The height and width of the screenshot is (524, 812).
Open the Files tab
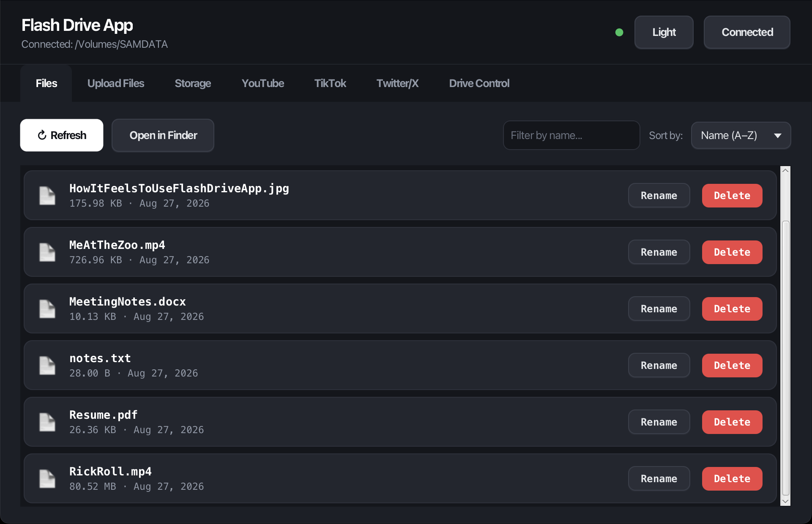(46, 83)
